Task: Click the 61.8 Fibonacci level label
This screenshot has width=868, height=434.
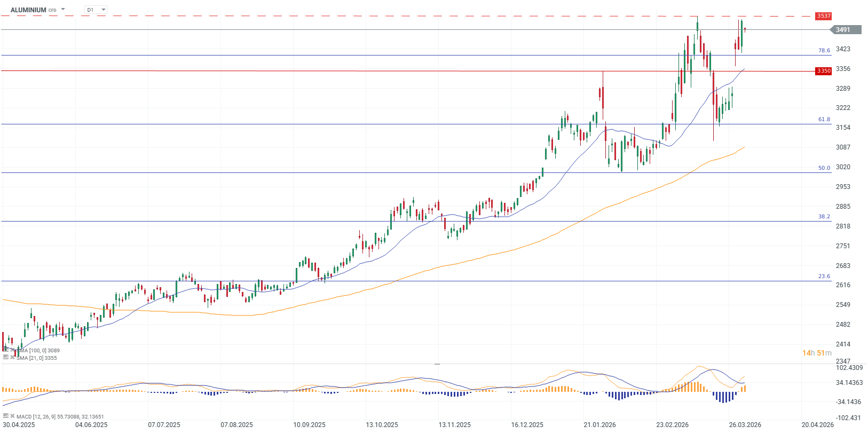Action: tap(824, 120)
